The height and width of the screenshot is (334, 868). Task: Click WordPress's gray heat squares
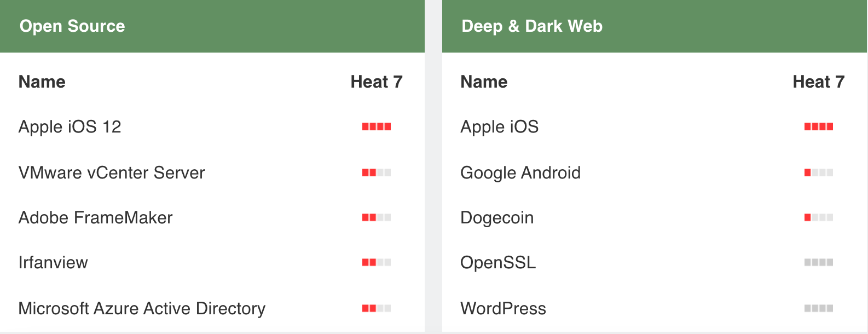819,308
